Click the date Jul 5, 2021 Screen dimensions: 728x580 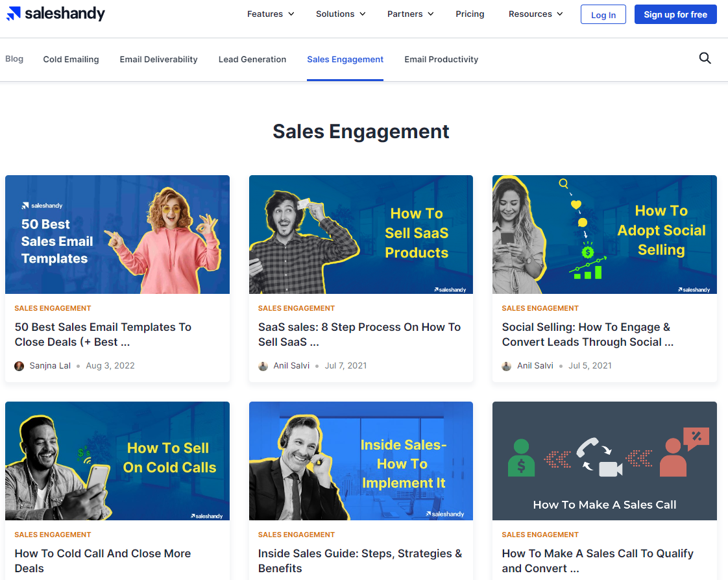click(x=590, y=366)
